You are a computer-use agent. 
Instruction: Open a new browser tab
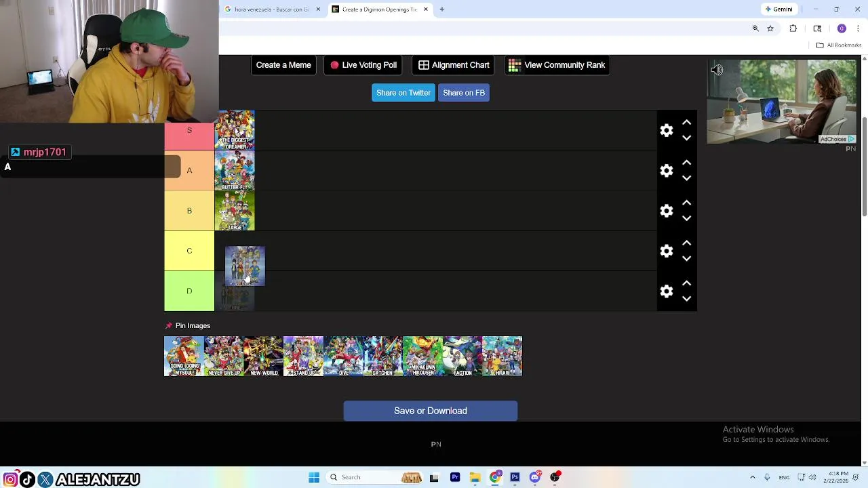pos(441,9)
